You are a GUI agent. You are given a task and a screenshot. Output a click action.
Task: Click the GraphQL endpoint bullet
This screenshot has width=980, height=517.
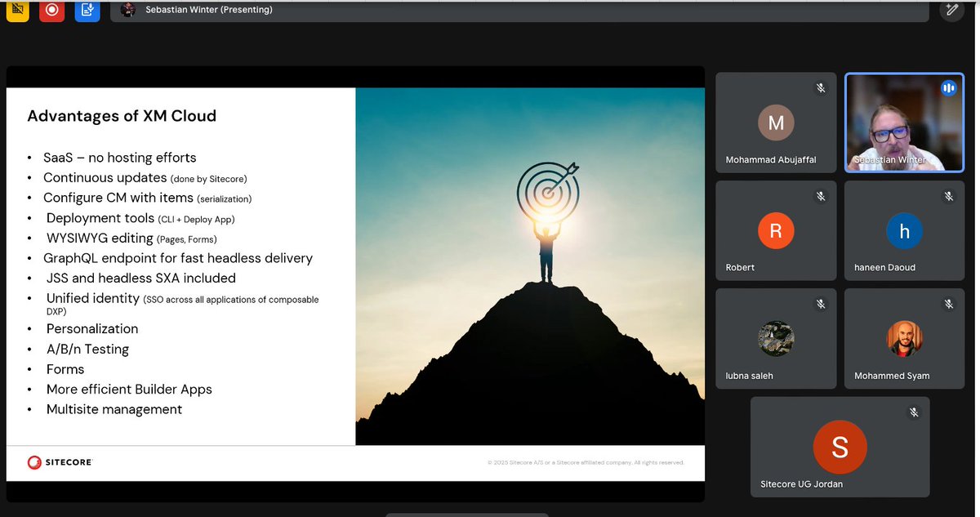click(178, 258)
